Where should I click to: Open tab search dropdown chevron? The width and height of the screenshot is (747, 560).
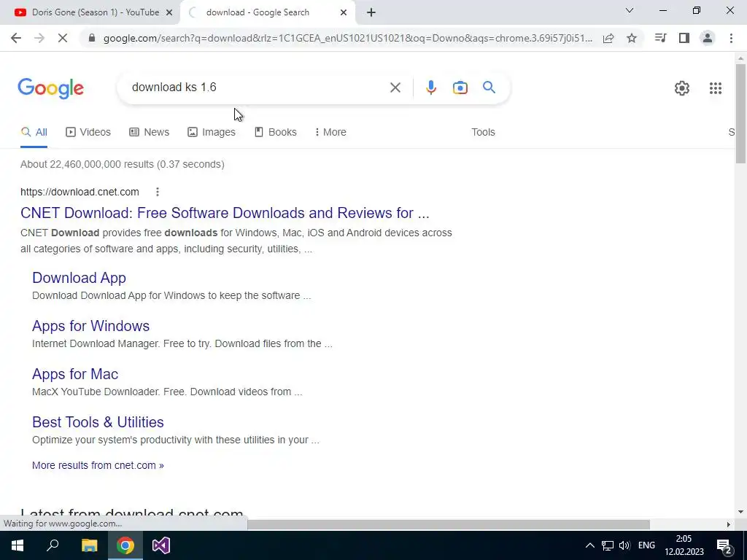point(630,10)
